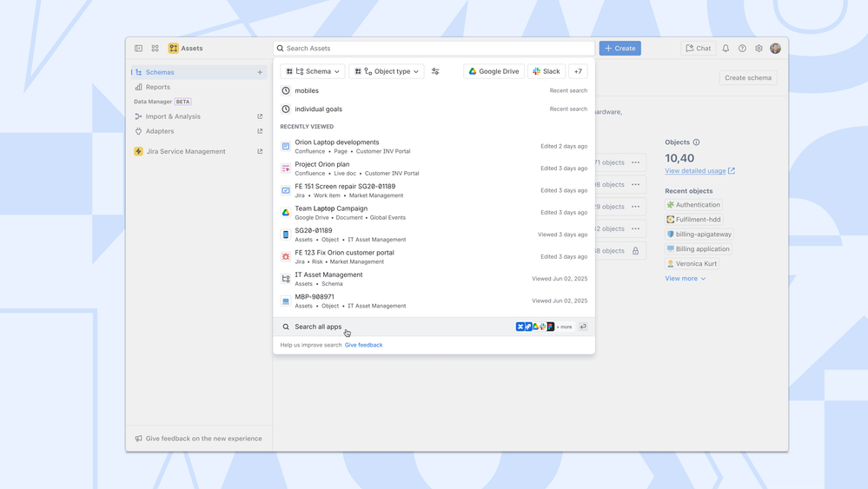Image resolution: width=868 pixels, height=489 pixels.
Task: Open the help question mark icon
Action: click(742, 48)
